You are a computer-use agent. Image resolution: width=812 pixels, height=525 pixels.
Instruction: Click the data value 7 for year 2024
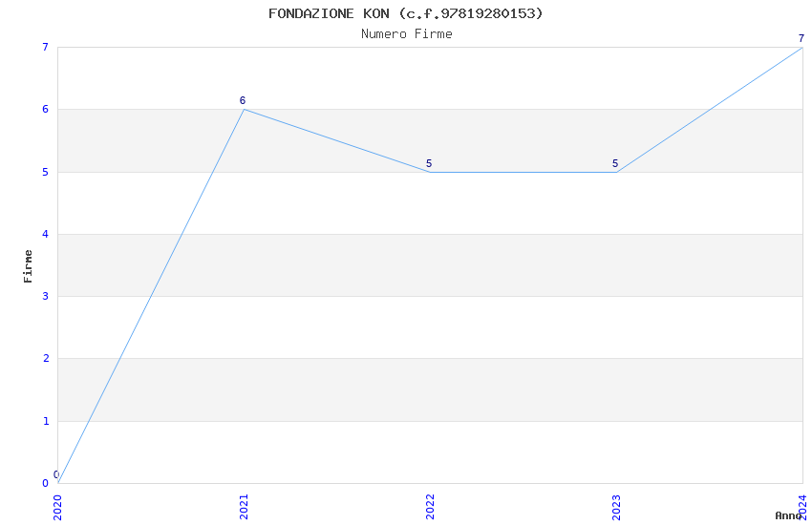pos(801,38)
